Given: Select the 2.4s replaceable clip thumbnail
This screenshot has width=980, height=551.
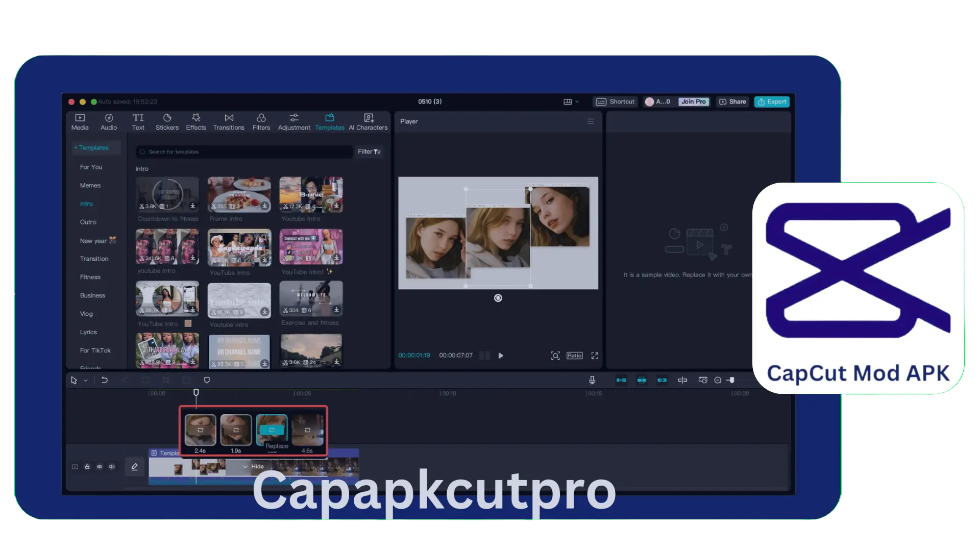Looking at the screenshot, I should point(200,430).
